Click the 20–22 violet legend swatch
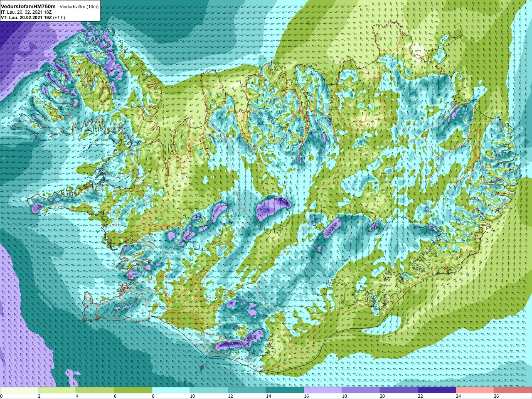The width and height of the screenshot is (532, 399). (399, 390)
